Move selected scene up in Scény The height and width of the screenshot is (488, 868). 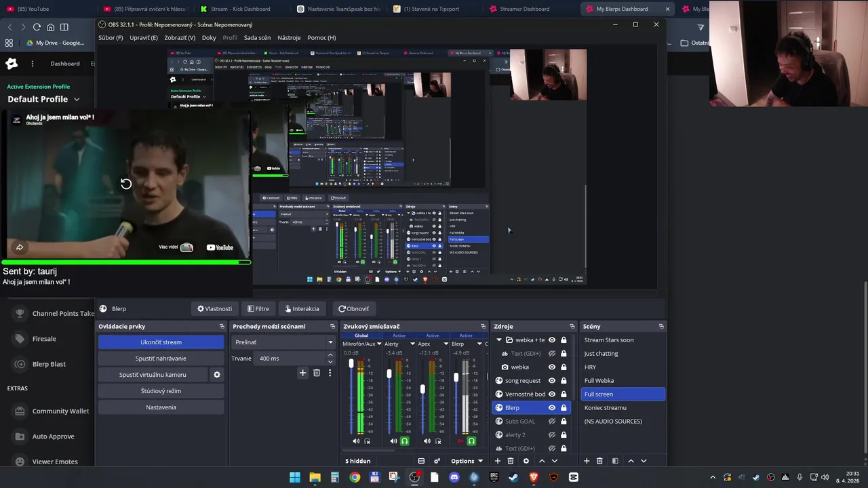[x=631, y=461]
